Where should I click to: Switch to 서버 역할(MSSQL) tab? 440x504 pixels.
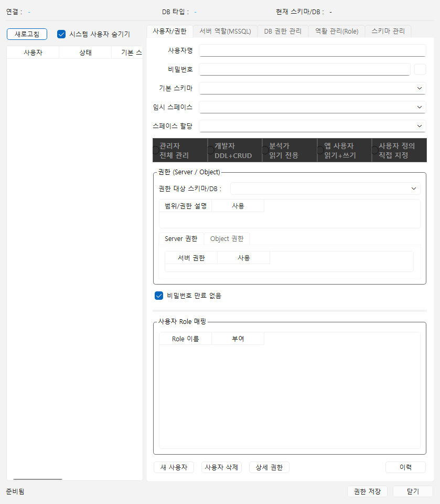pyautogui.click(x=225, y=31)
